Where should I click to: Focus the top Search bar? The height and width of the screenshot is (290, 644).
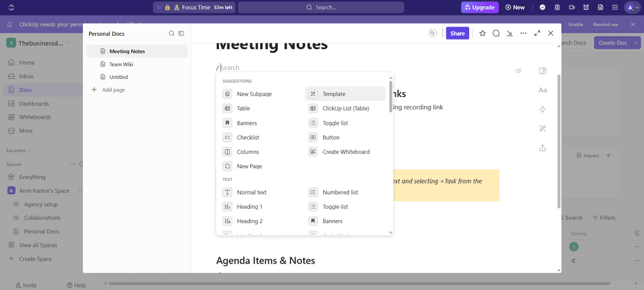(x=321, y=8)
